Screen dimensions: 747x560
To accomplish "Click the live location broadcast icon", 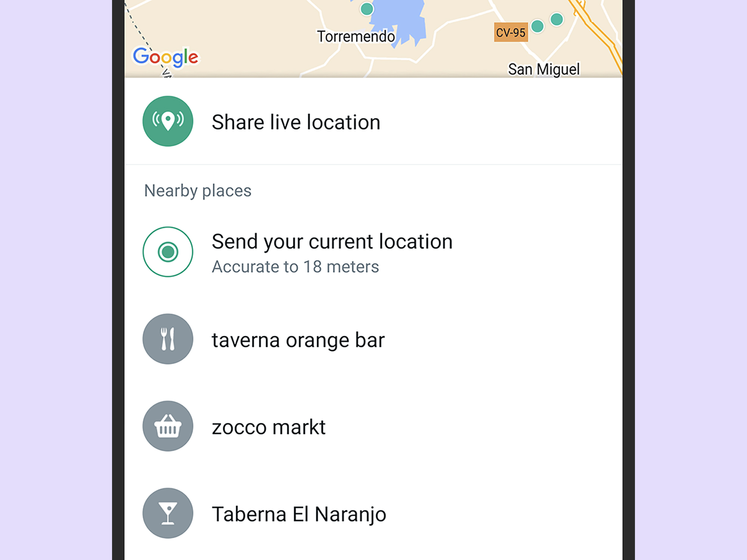I will 168,122.
